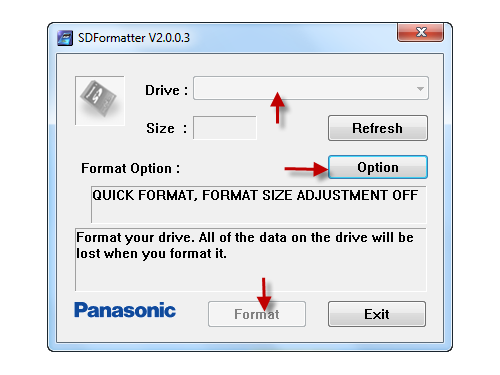This screenshot has height=375, width=500.
Task: Click the 'Size :' label
Action: click(x=167, y=128)
